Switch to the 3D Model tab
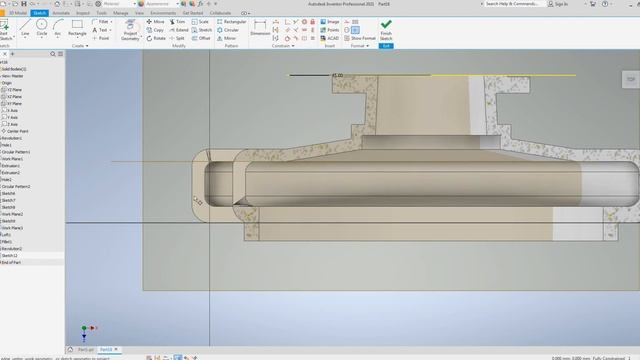This screenshot has width=640, height=360. [18, 13]
